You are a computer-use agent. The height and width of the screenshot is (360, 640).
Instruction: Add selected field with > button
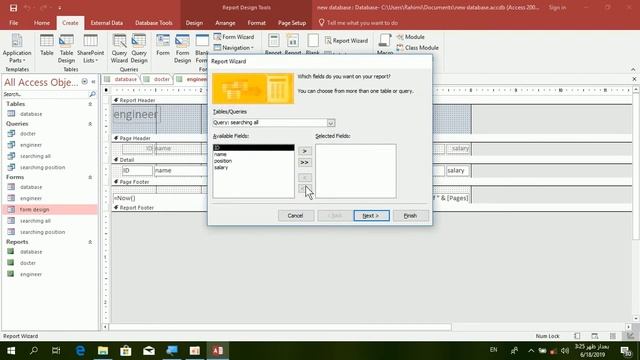pyautogui.click(x=304, y=151)
